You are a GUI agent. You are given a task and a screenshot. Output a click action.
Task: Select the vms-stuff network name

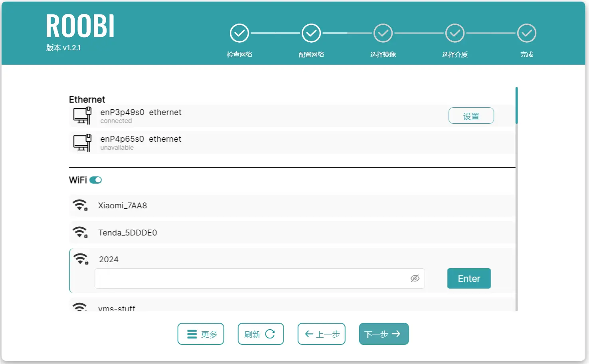(117, 308)
